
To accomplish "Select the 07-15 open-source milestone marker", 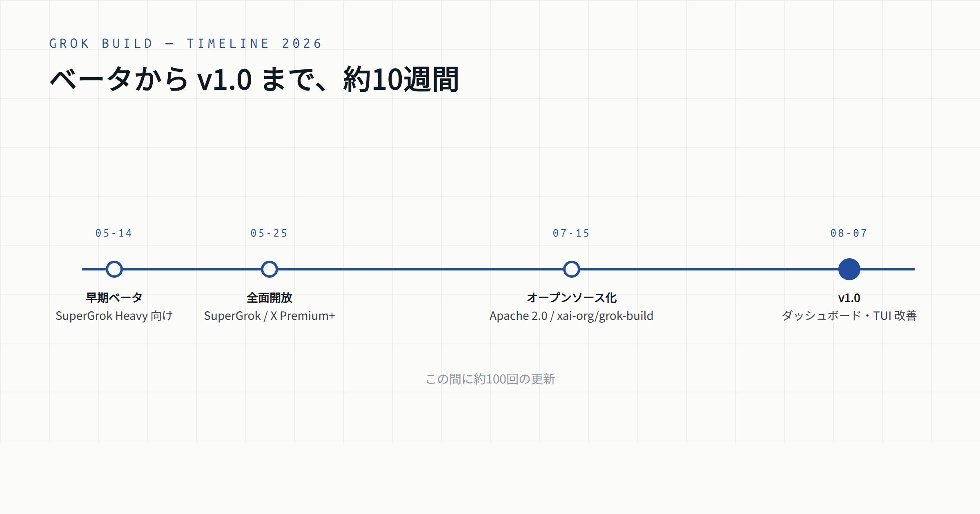I will [x=572, y=269].
